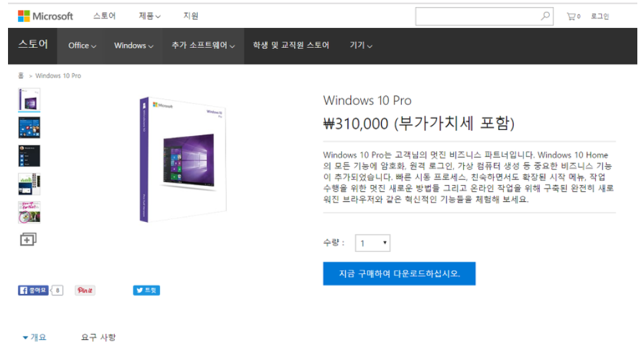Expand the Office dropdown menu

(x=82, y=45)
